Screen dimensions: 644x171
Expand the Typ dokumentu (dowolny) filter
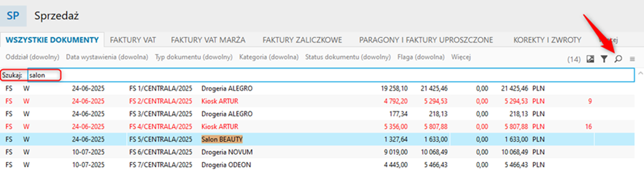pyautogui.click(x=193, y=57)
